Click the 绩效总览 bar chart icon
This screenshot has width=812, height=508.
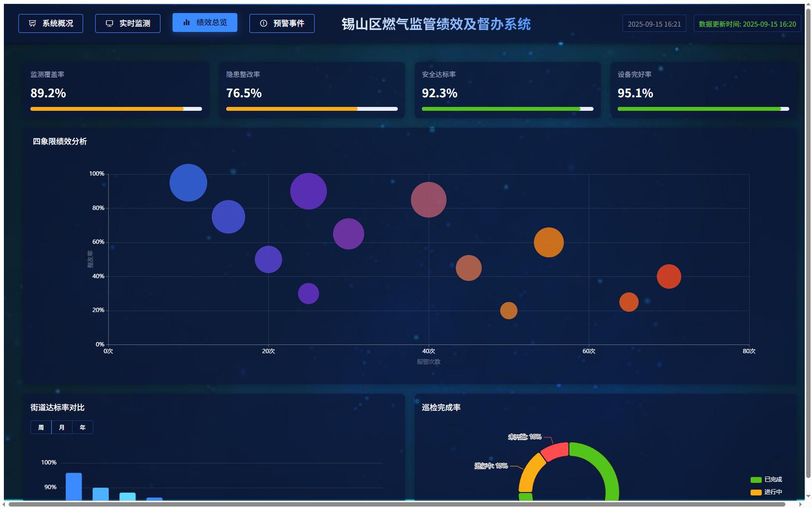[x=187, y=22]
